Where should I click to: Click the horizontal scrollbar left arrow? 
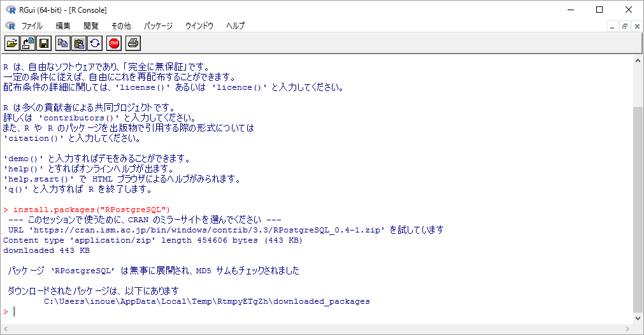point(5,329)
